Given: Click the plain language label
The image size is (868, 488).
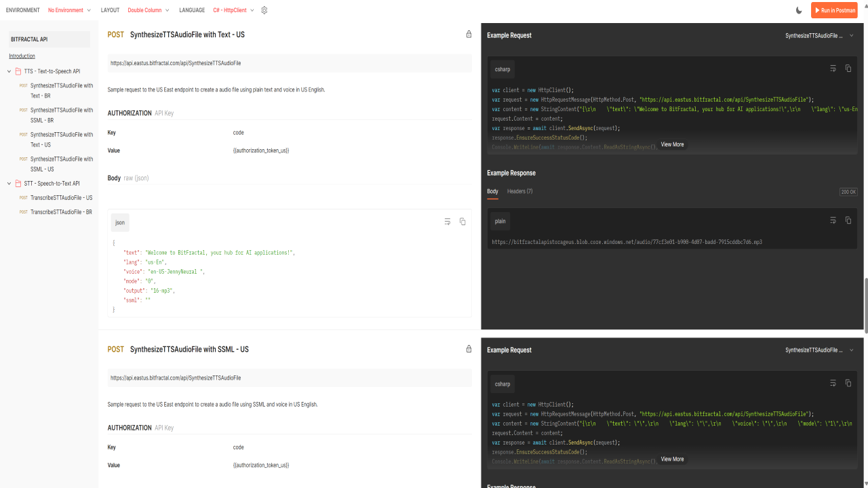Looking at the screenshot, I should coord(500,221).
